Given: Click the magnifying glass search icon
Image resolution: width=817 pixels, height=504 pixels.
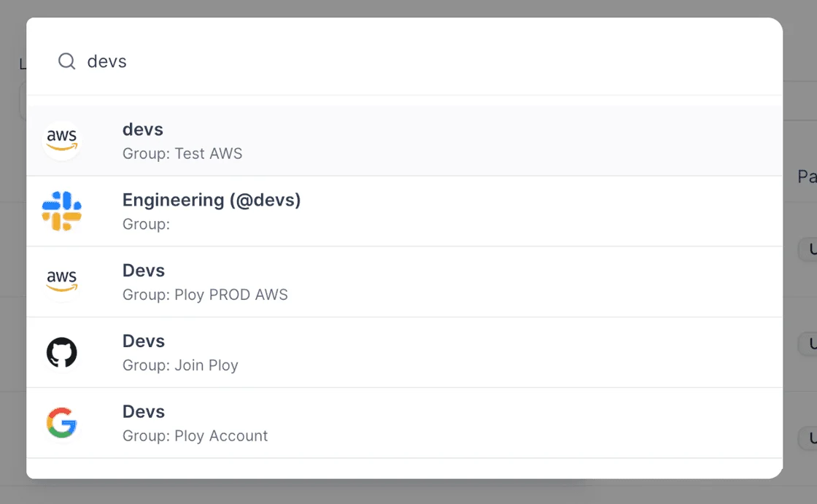Looking at the screenshot, I should 66,61.
